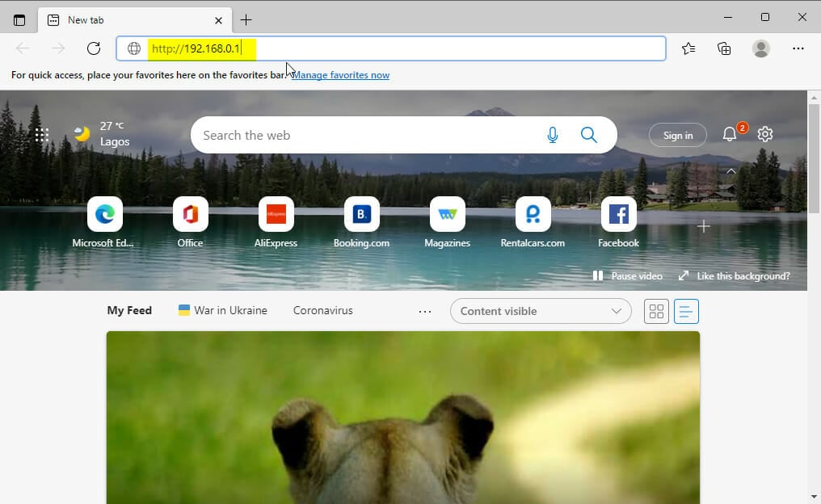821x504 pixels.
Task: Open a new tab with plus button
Action: [x=246, y=20]
